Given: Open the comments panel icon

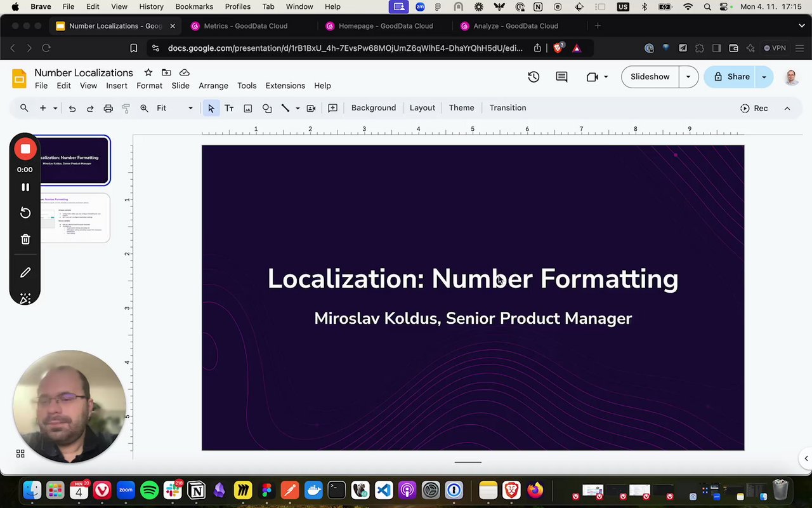Looking at the screenshot, I should pos(561,77).
